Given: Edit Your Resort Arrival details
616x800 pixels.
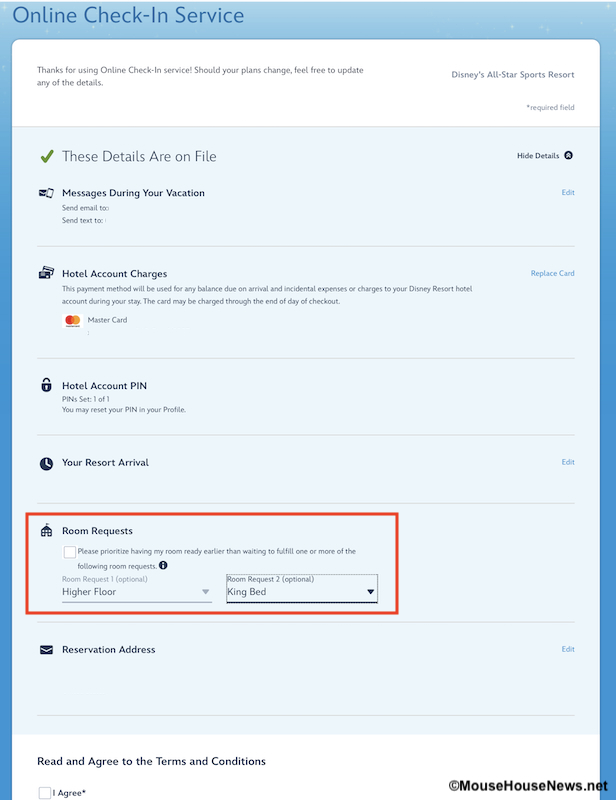Looking at the screenshot, I should point(568,462).
